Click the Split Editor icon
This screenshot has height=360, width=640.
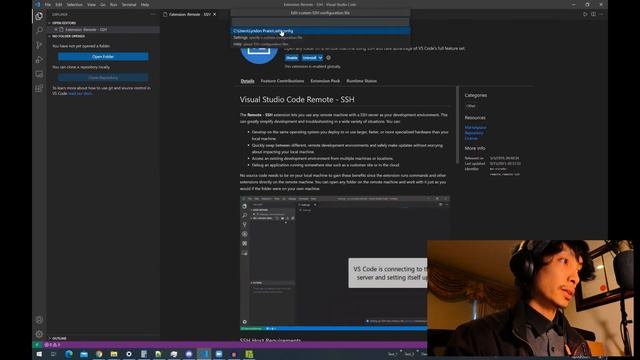[x=593, y=14]
